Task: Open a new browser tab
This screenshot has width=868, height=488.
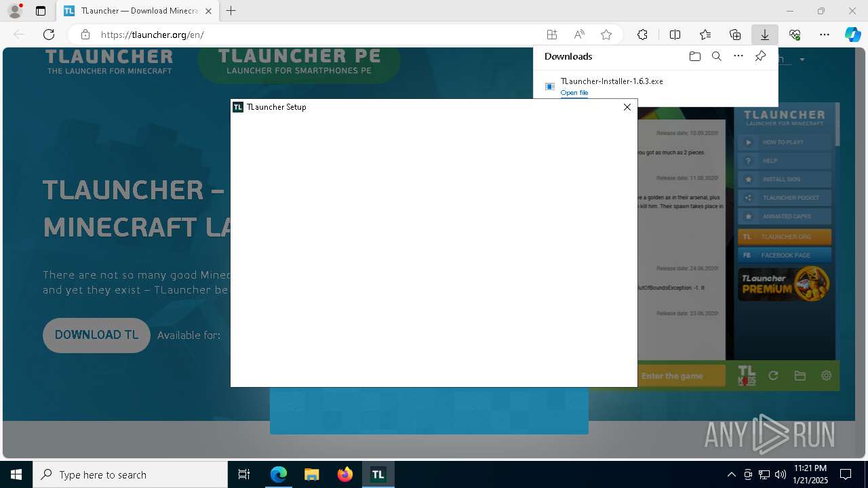Action: [x=231, y=11]
